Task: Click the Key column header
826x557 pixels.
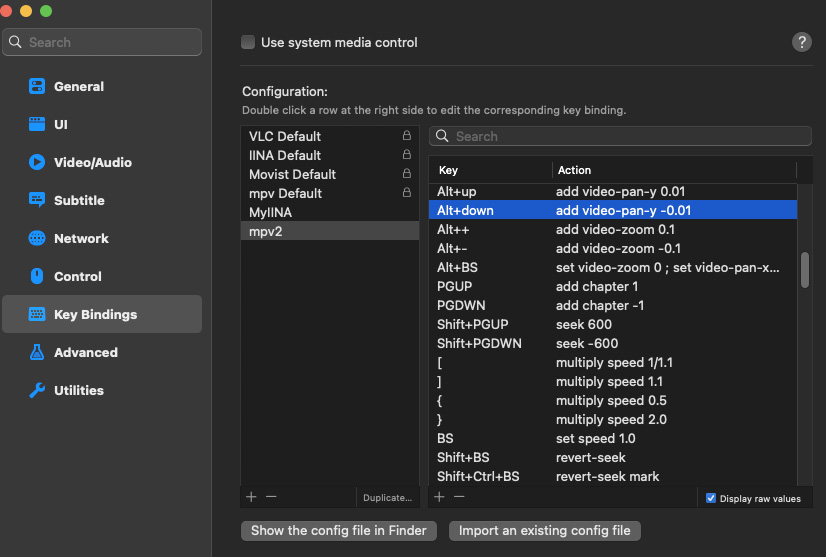Action: pyautogui.click(x=449, y=170)
